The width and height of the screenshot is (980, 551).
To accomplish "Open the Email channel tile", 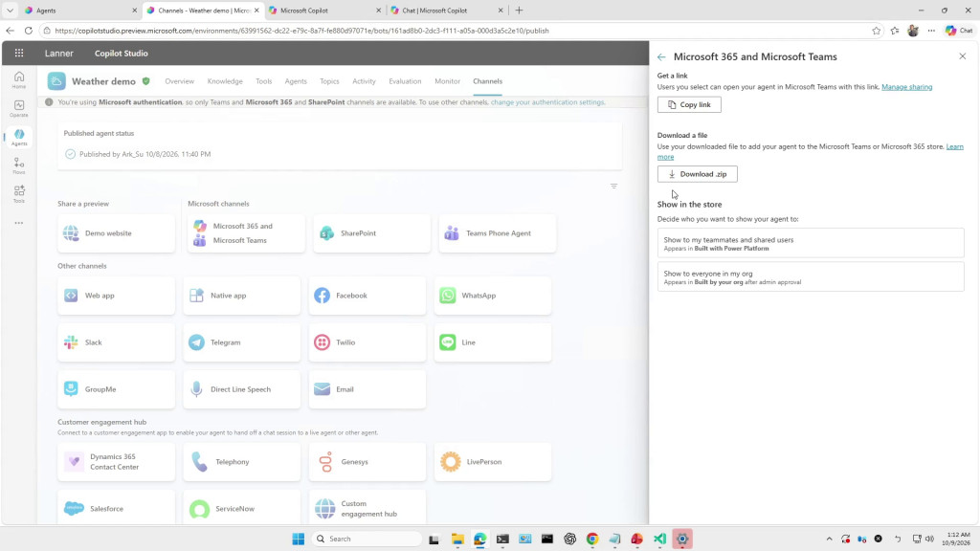I will click(x=367, y=389).
